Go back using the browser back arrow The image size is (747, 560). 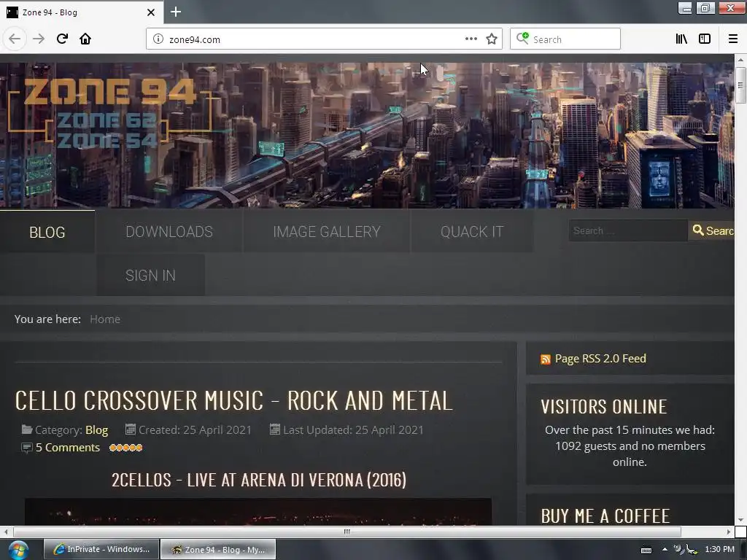15,39
